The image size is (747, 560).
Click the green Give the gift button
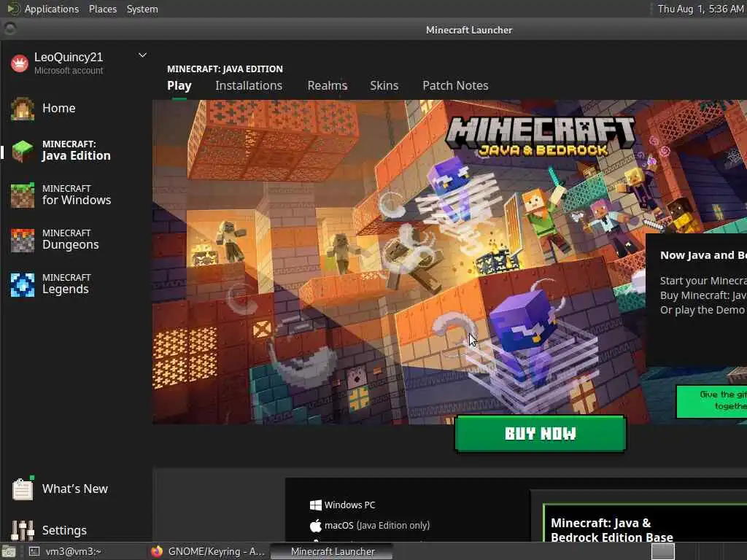711,401
